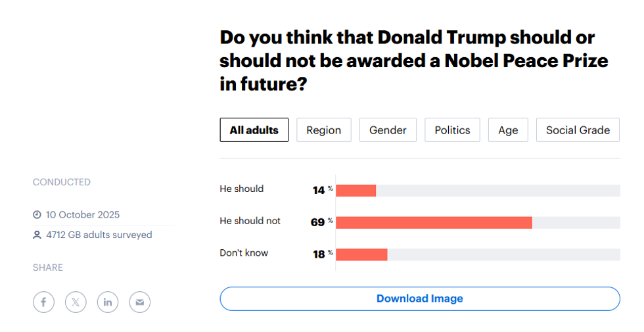Click the 'Don't know' red bar
This screenshot has height=332, width=644.
(361, 254)
